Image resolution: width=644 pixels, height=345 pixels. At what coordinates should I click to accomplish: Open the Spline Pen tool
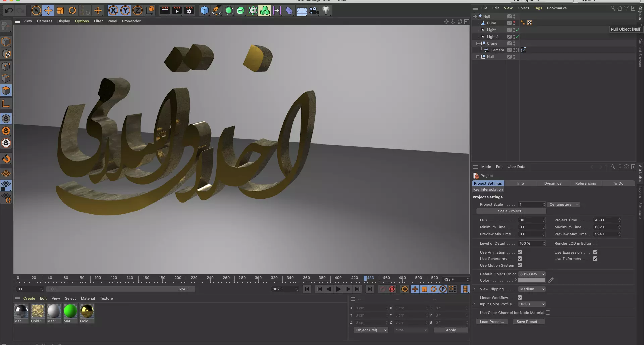pyautogui.click(x=217, y=10)
